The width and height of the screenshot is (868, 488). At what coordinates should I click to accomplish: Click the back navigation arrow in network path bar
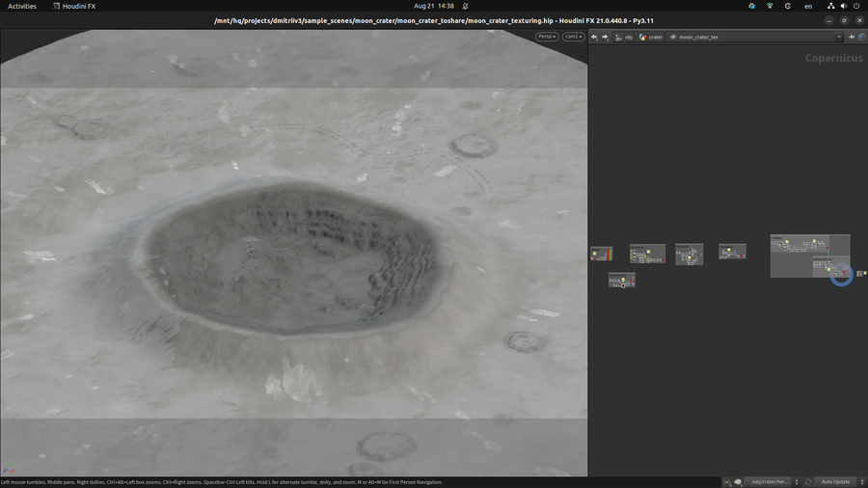point(594,37)
